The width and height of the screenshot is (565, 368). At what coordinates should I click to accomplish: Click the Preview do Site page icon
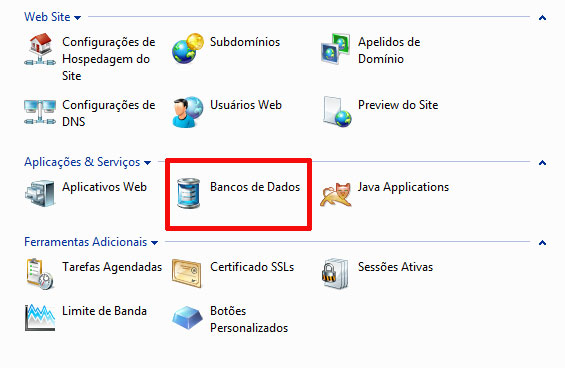click(x=337, y=112)
